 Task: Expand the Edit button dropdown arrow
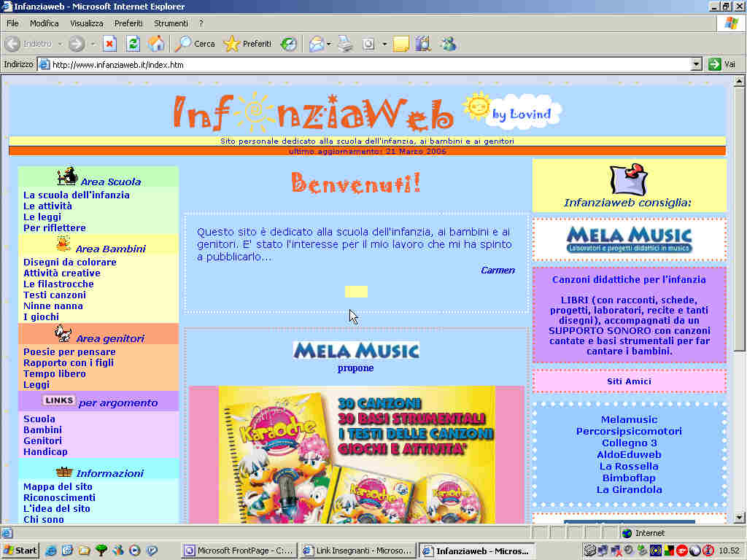click(384, 44)
